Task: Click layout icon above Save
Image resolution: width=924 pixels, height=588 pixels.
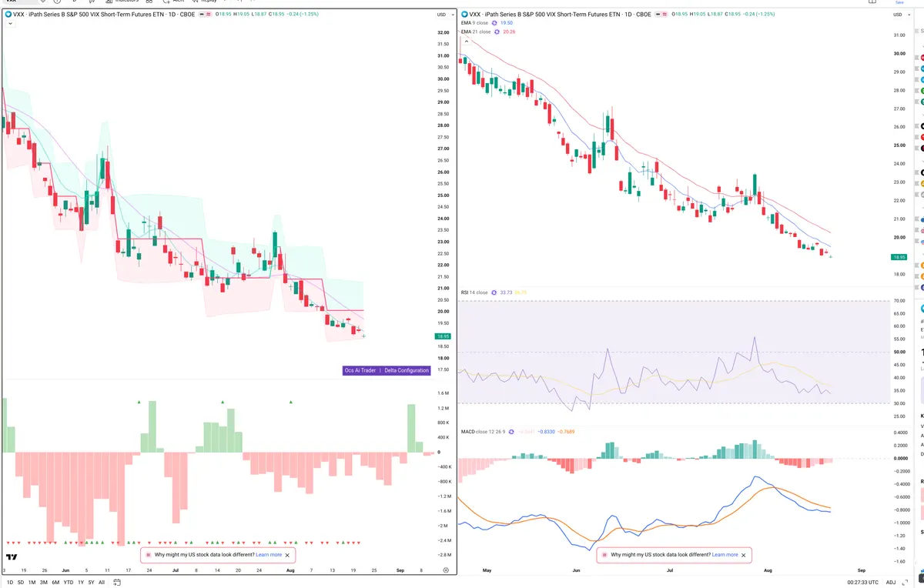Action: [x=872, y=2]
